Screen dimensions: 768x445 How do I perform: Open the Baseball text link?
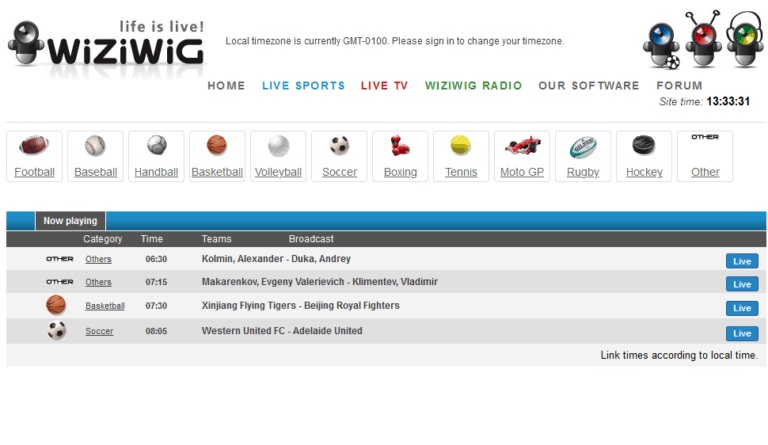tap(96, 172)
